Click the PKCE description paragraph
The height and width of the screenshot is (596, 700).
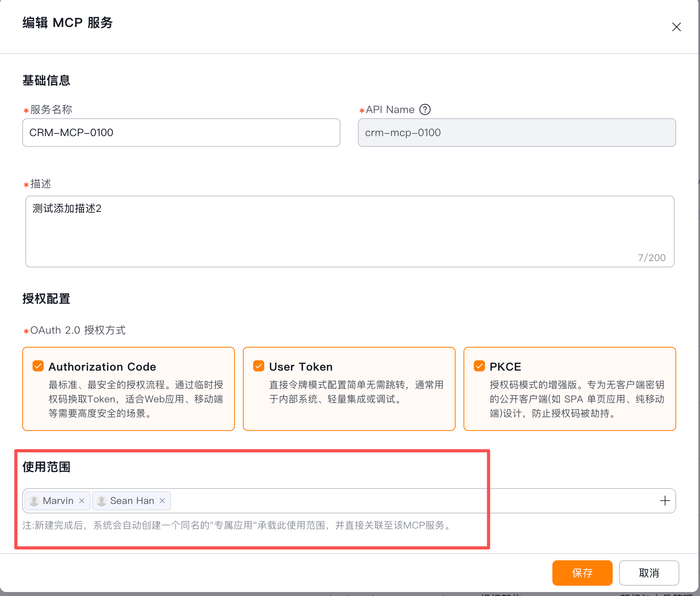coord(577,399)
